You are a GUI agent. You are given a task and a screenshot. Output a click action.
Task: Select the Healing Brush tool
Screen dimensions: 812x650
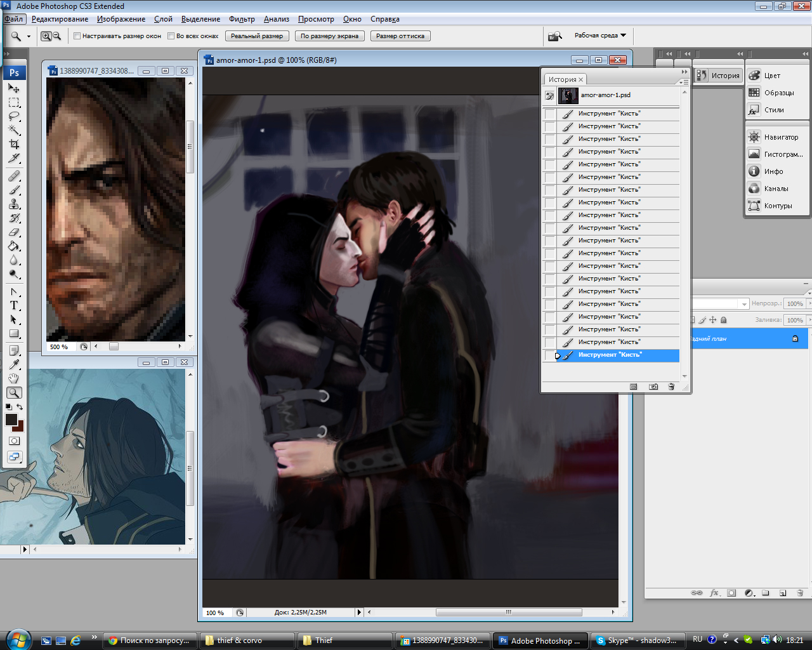pos(14,176)
